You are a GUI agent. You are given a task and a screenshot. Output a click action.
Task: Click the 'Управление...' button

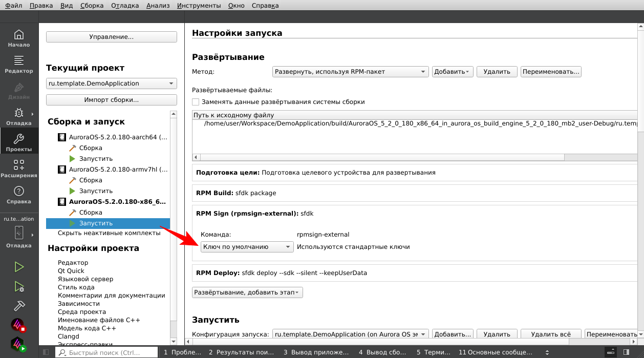tap(111, 37)
